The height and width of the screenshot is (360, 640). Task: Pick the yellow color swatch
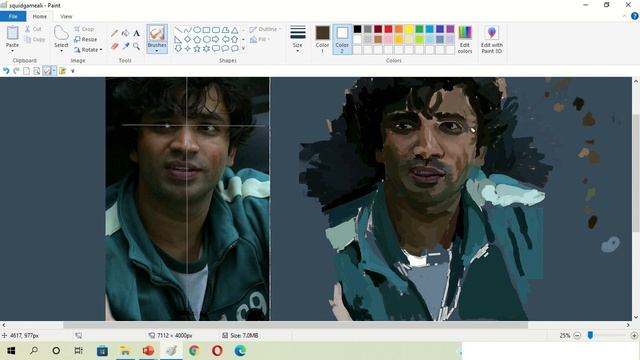click(x=409, y=29)
